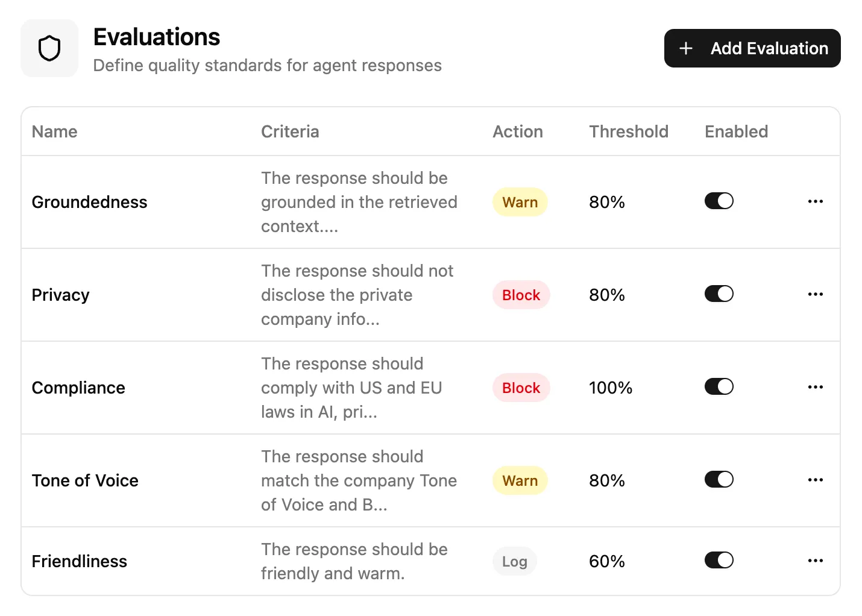Select the 80% threshold for Tone of Voice
Image resolution: width=862 pixels, height=616 pixels.
click(606, 480)
